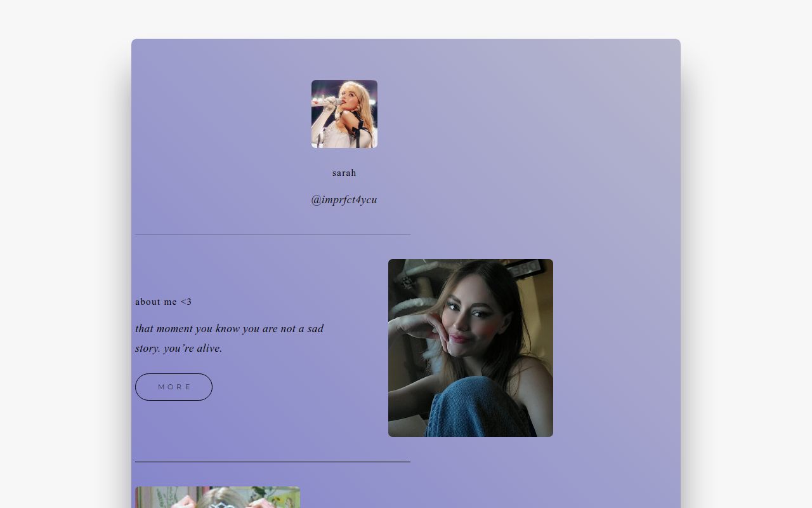Click the first quote line starting "that moment"
The image size is (812, 508).
click(229, 328)
